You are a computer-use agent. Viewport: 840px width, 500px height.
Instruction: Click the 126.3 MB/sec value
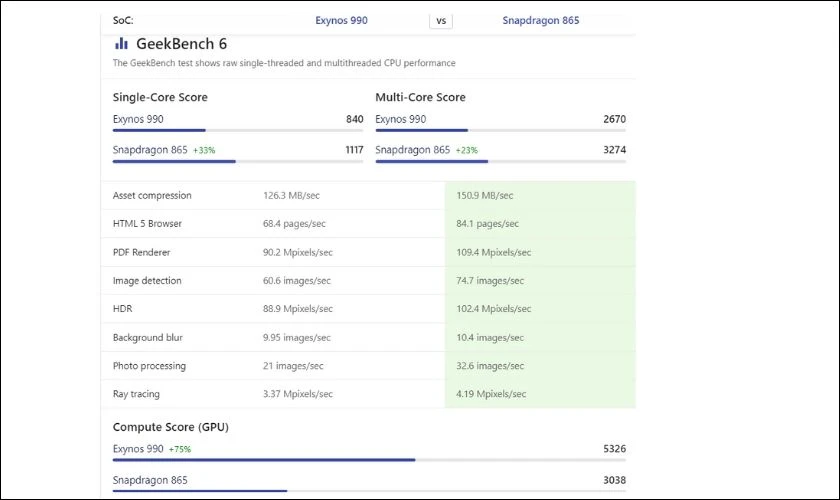291,196
